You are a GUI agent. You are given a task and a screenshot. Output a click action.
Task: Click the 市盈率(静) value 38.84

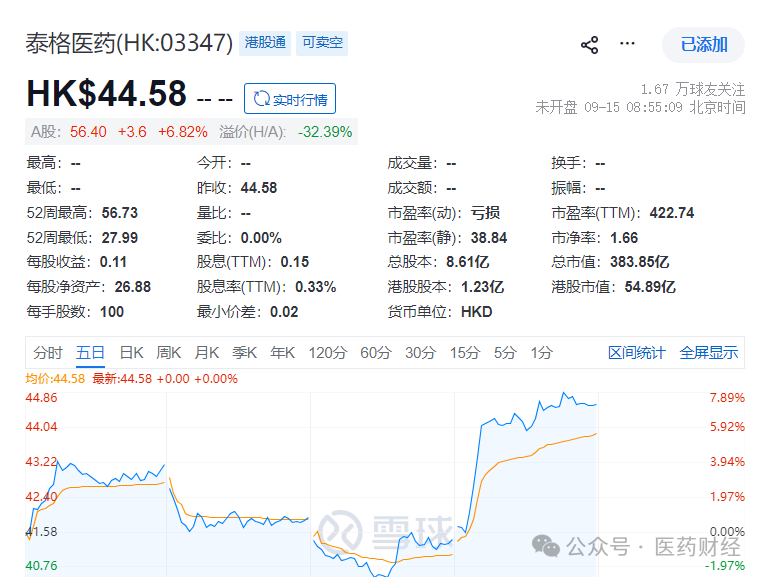[489, 238]
